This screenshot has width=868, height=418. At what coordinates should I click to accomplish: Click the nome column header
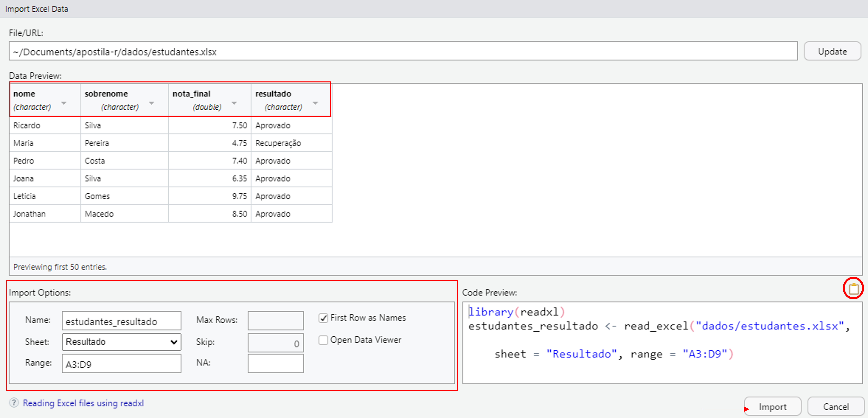(45, 100)
